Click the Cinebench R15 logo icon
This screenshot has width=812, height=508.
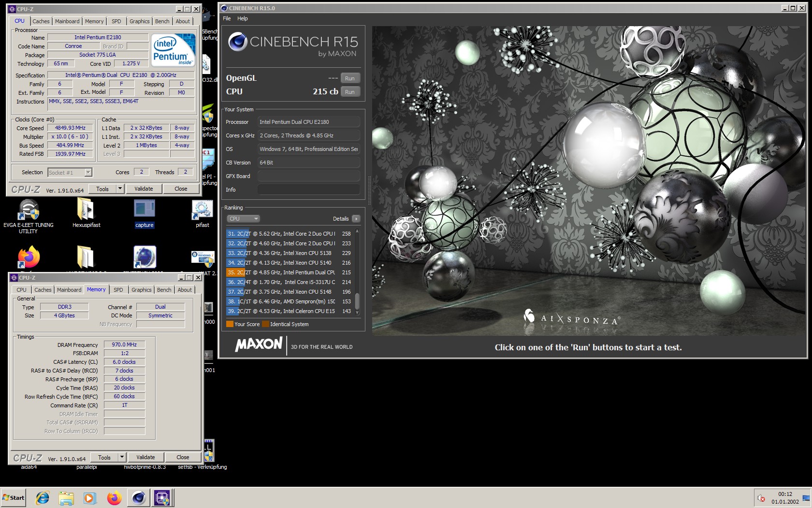pos(238,42)
